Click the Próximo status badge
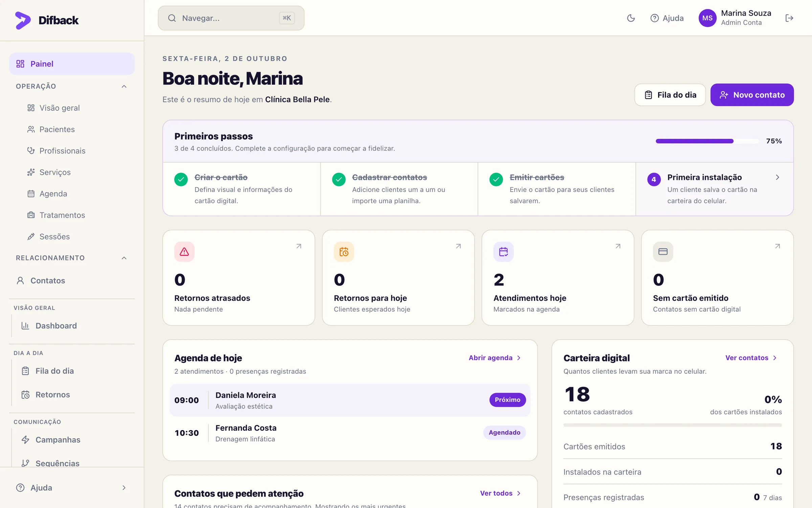 coord(507,400)
